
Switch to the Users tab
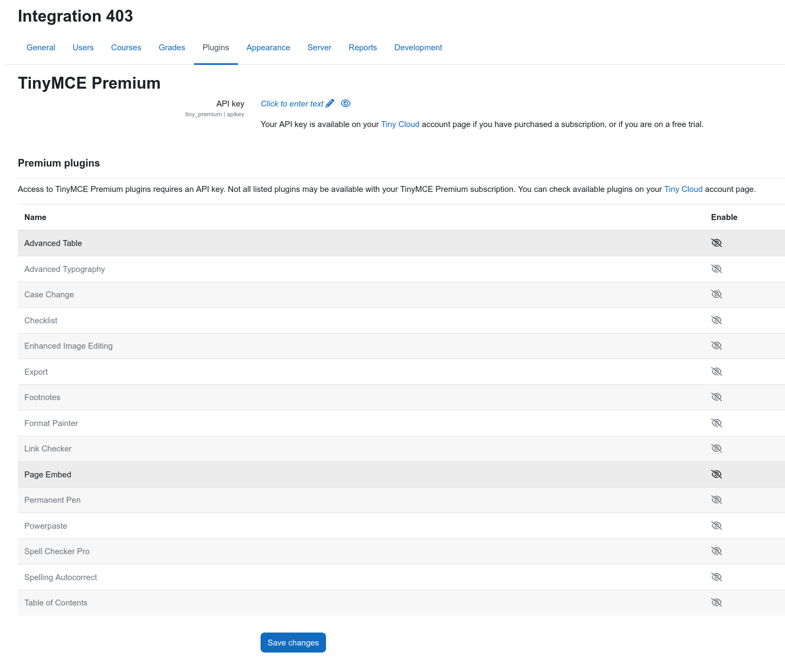(83, 48)
